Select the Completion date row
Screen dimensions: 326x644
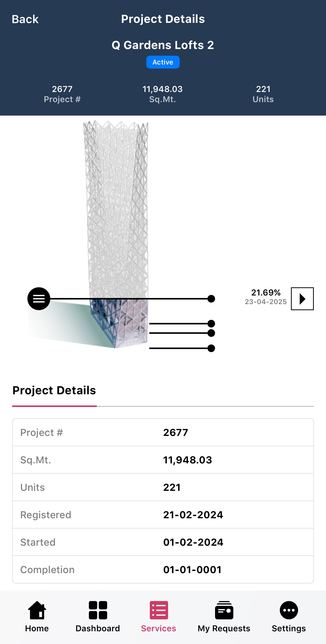[x=163, y=570]
